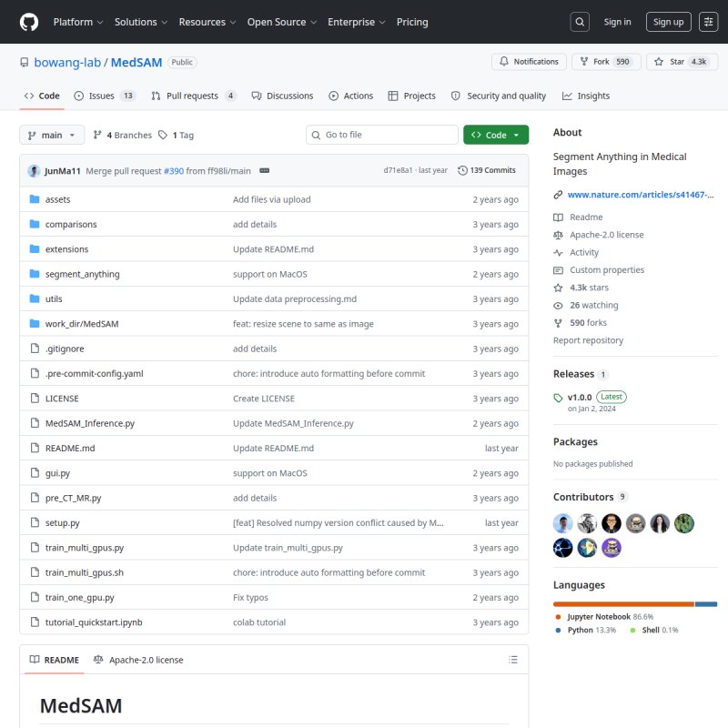Viewport: 728px width, 728px height.
Task: Open the Security and quality tab
Action: 499,96
